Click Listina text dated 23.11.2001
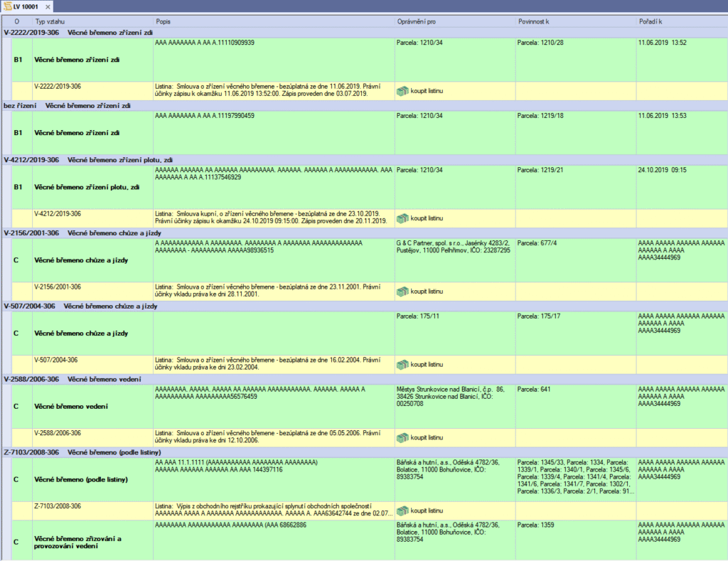This screenshot has height=561, width=728. click(x=268, y=291)
